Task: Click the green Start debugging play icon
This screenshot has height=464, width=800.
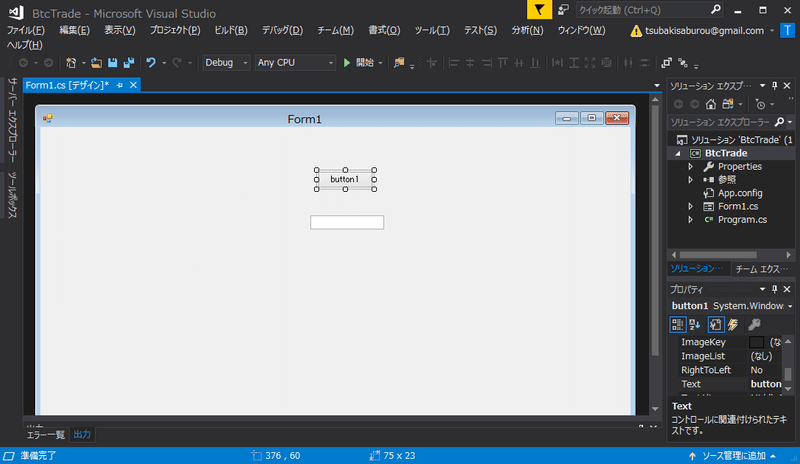Action: [x=347, y=63]
